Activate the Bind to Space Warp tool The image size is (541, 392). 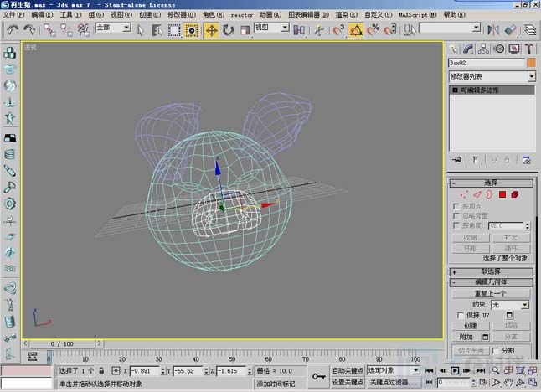click(x=84, y=30)
